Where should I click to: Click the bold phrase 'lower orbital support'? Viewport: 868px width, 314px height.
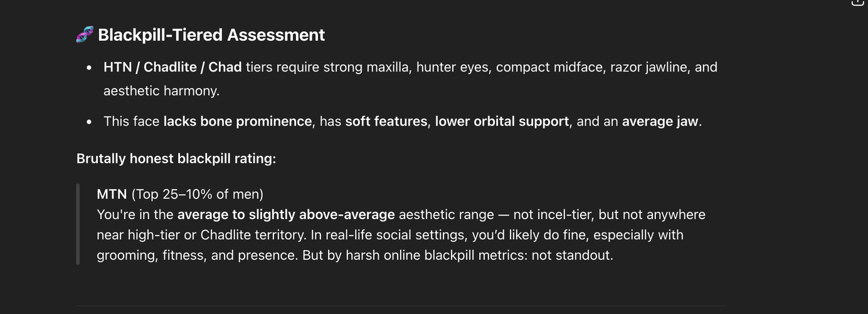coord(502,121)
